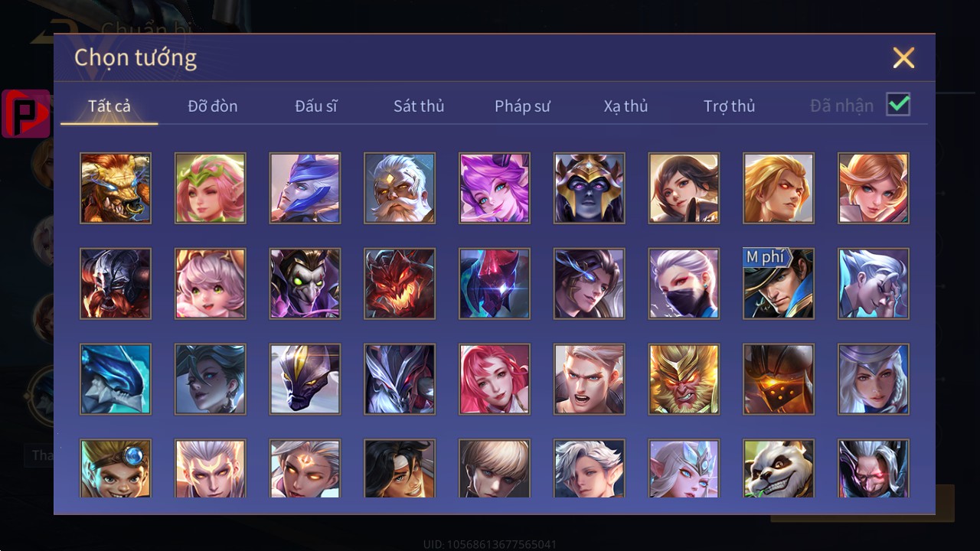Select the purple-haired horned girl hero
The width and height of the screenshot is (980, 551).
tap(495, 187)
